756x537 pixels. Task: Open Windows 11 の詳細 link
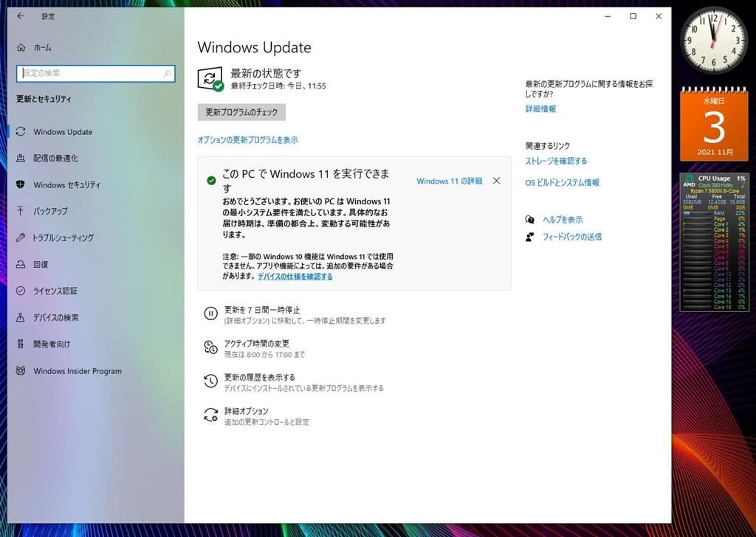450,181
